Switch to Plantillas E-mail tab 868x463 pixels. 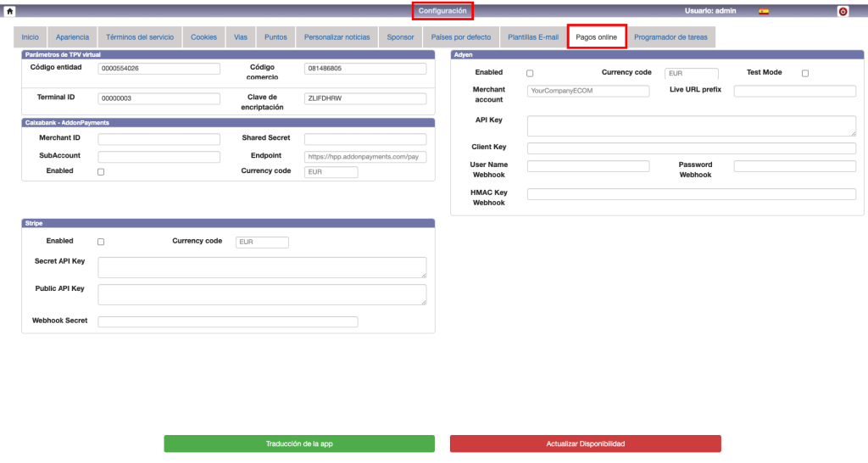pos(532,37)
